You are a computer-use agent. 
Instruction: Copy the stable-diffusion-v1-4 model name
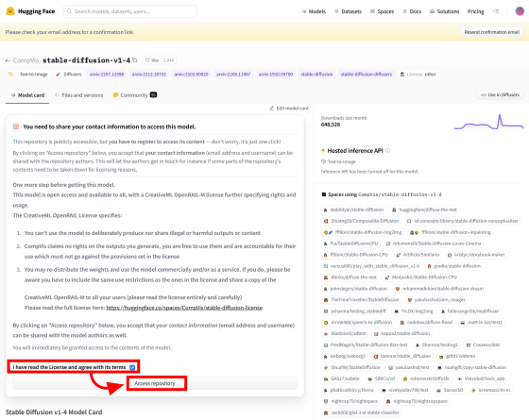(135, 60)
